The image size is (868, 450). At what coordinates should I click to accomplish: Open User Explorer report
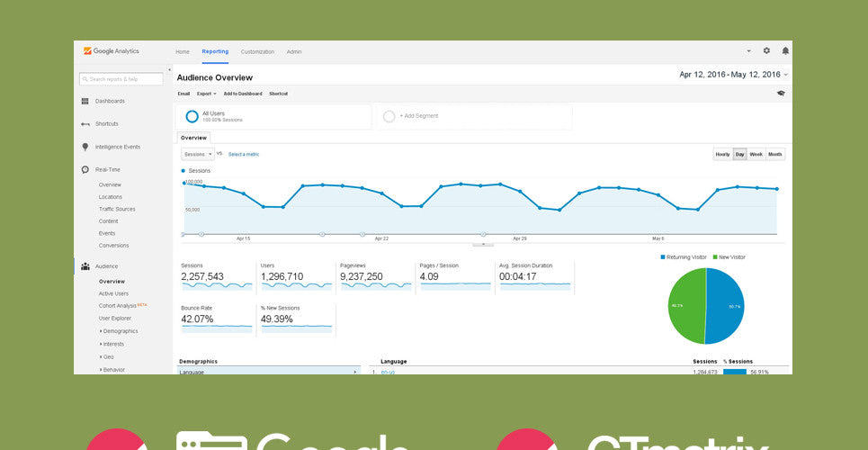pos(115,318)
